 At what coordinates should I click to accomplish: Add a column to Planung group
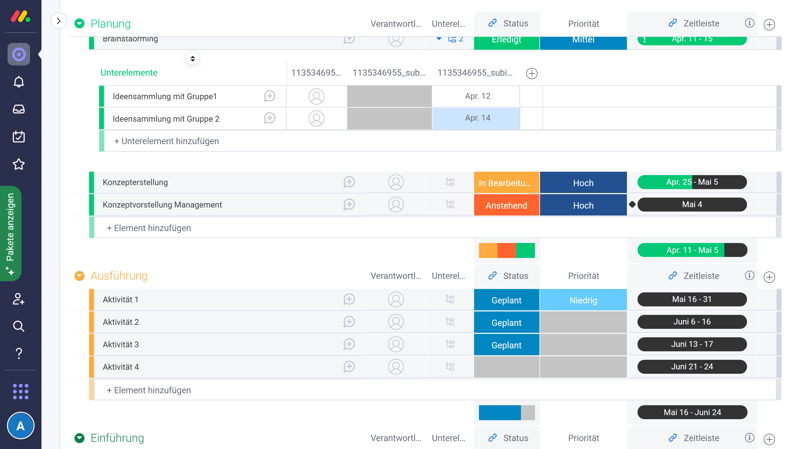(769, 24)
